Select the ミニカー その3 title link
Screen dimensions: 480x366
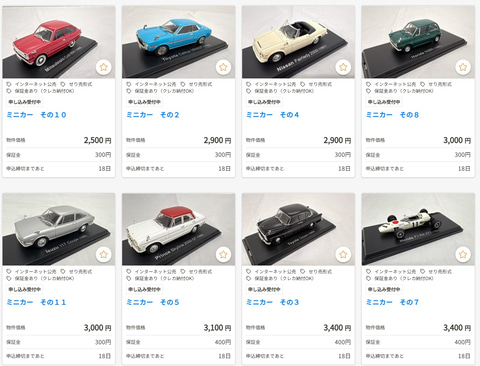point(272,302)
